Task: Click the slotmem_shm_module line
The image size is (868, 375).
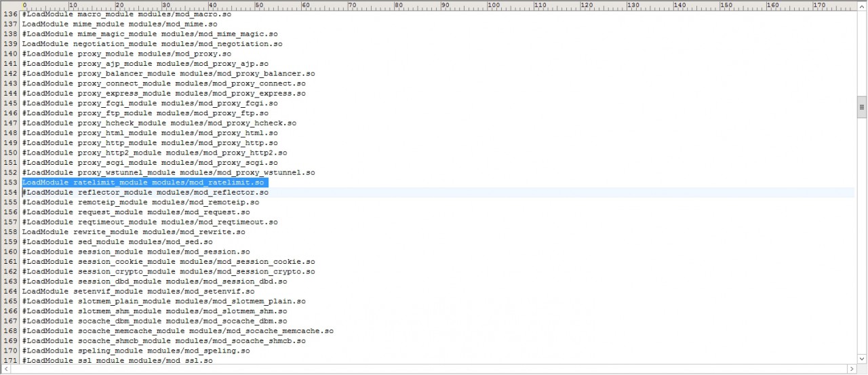Action: 155,311
